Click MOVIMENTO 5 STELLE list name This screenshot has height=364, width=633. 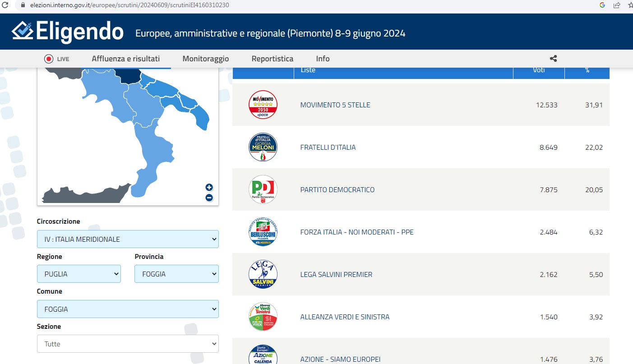335,105
